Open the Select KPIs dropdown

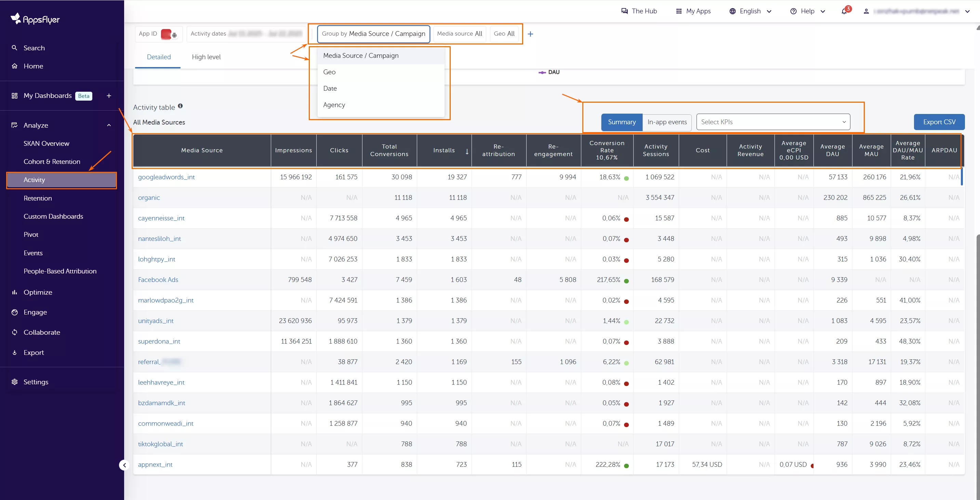pyautogui.click(x=773, y=122)
